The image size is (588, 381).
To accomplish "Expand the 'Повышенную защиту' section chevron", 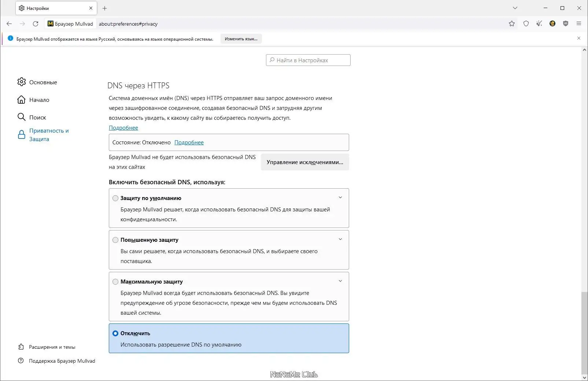I will click(x=340, y=239).
